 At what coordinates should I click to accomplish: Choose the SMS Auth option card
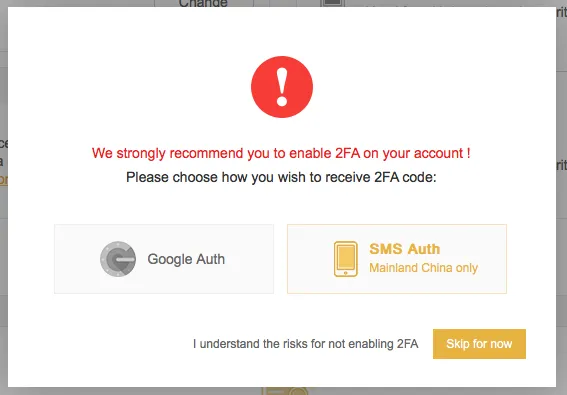click(x=397, y=259)
